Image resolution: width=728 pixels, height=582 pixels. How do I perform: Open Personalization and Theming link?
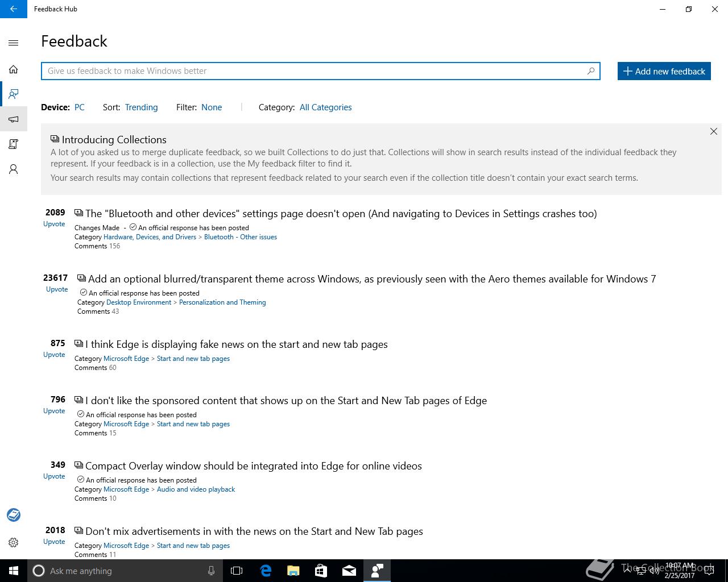click(x=222, y=302)
